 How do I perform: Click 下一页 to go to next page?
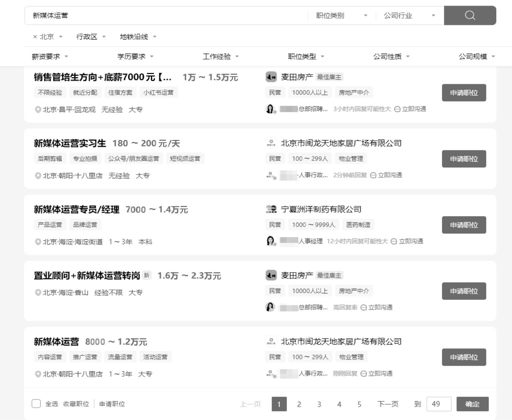coord(388,404)
